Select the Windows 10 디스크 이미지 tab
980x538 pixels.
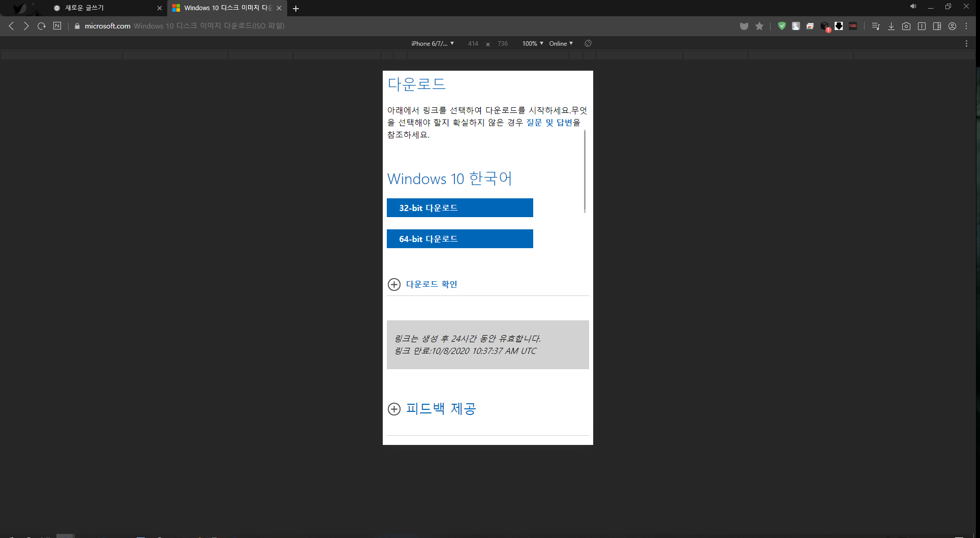coord(228,8)
